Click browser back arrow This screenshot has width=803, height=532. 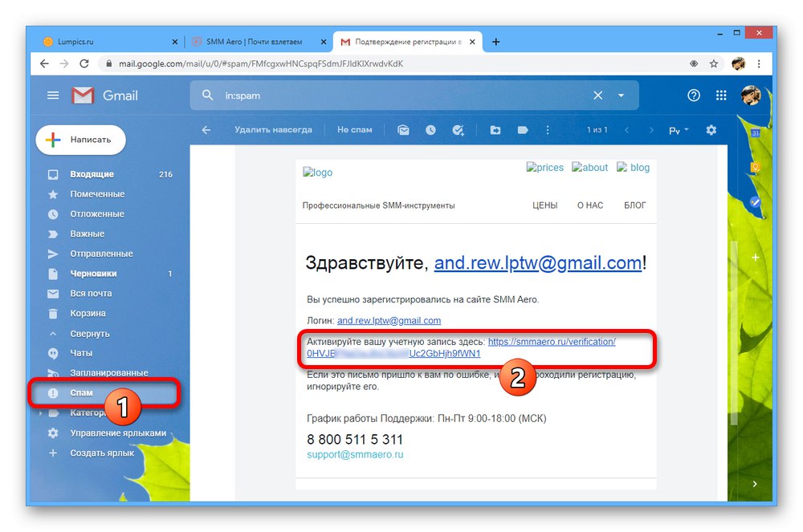[x=44, y=63]
